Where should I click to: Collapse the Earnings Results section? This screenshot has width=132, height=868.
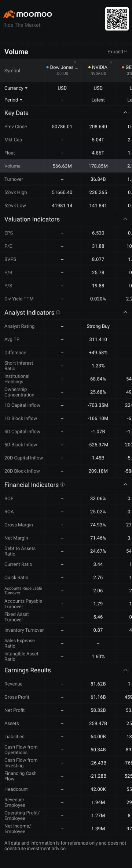point(125,670)
